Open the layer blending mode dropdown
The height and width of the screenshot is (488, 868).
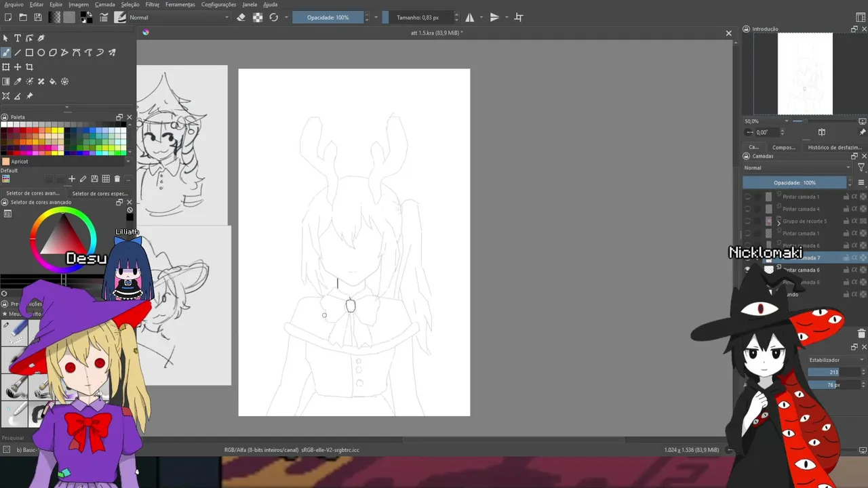(x=797, y=167)
